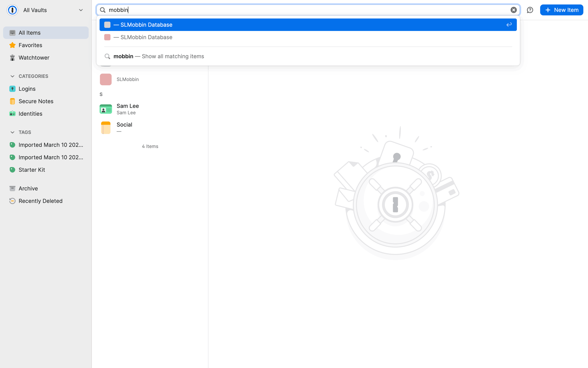This screenshot has width=588, height=368.
Task: Select the Starter Kit tag
Action: coord(46,170)
